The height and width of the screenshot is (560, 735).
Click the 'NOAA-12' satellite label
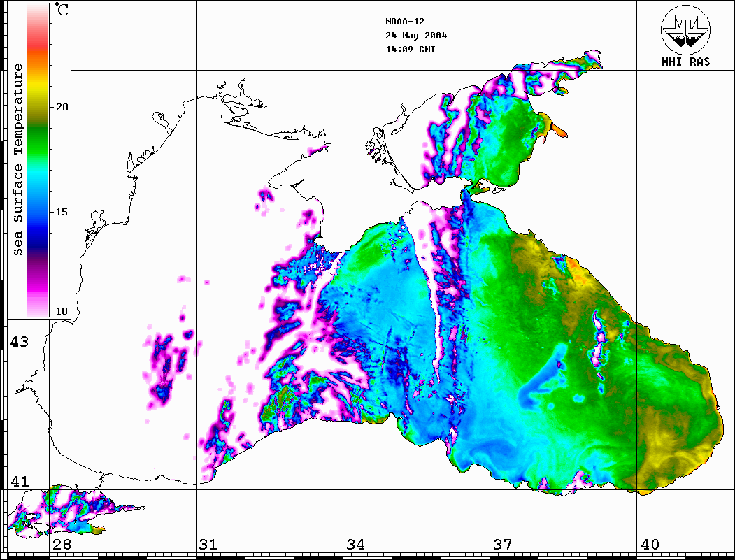[405, 22]
